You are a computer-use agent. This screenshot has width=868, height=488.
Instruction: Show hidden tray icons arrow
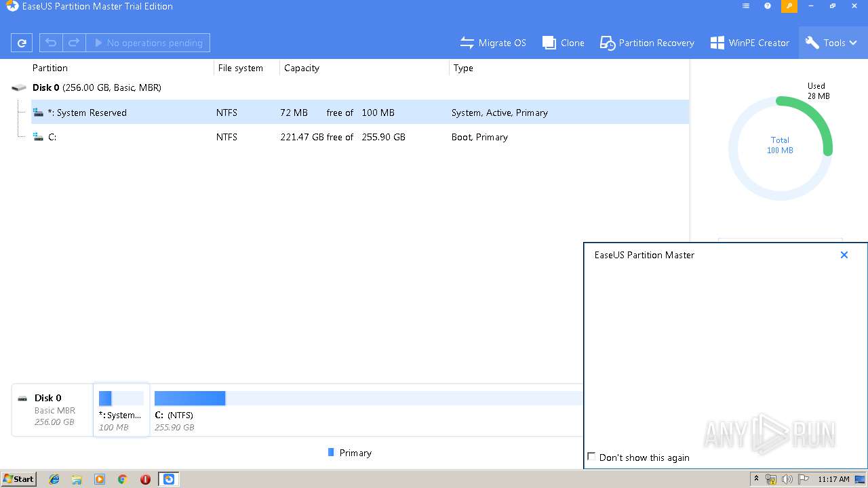pos(757,479)
